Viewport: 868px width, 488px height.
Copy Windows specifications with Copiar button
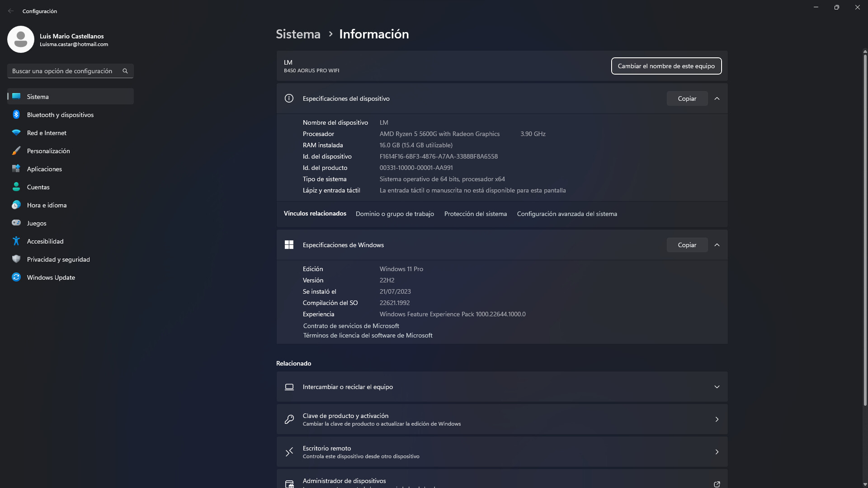tap(687, 245)
